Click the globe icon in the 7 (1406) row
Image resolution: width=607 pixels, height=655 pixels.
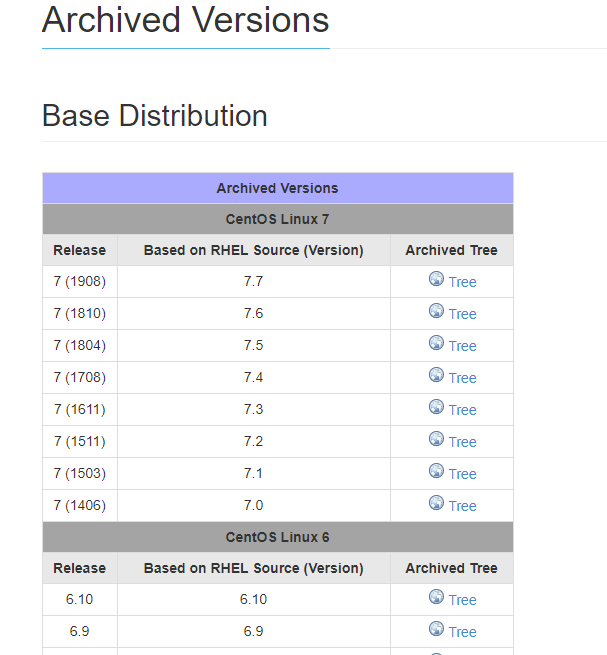[436, 503]
